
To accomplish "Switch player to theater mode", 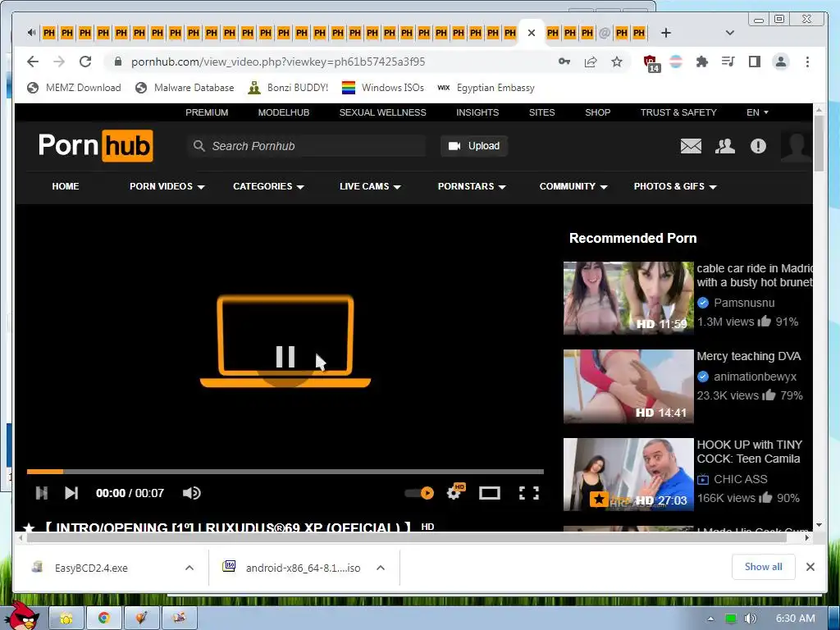I will click(x=489, y=493).
